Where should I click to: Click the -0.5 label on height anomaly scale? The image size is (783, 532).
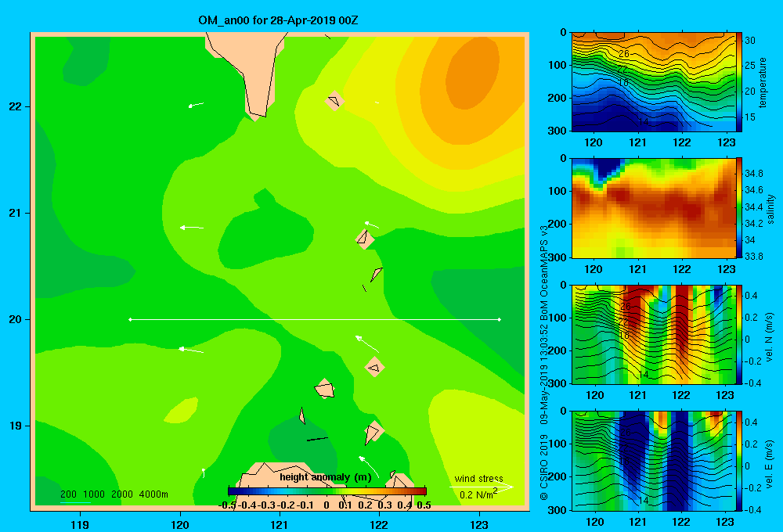[227, 505]
